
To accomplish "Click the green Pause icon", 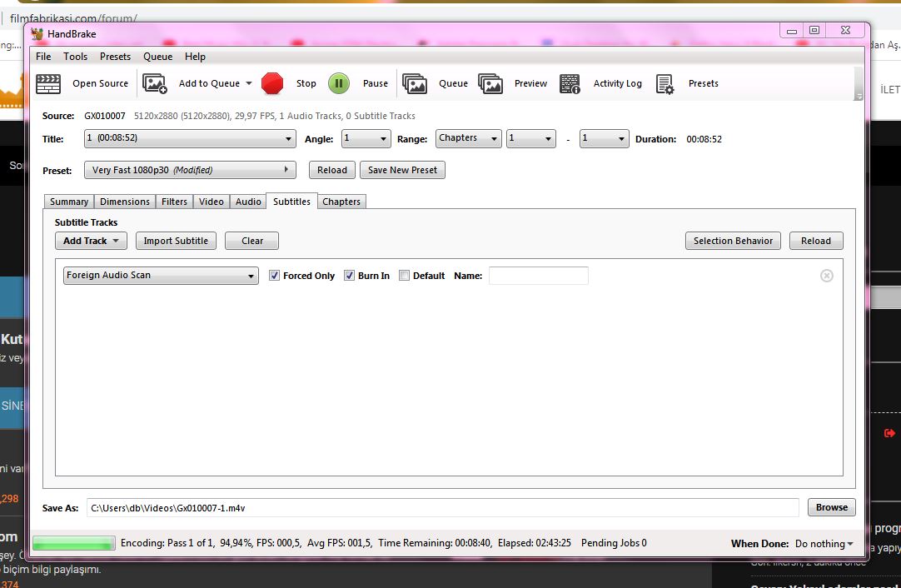I will [x=339, y=83].
